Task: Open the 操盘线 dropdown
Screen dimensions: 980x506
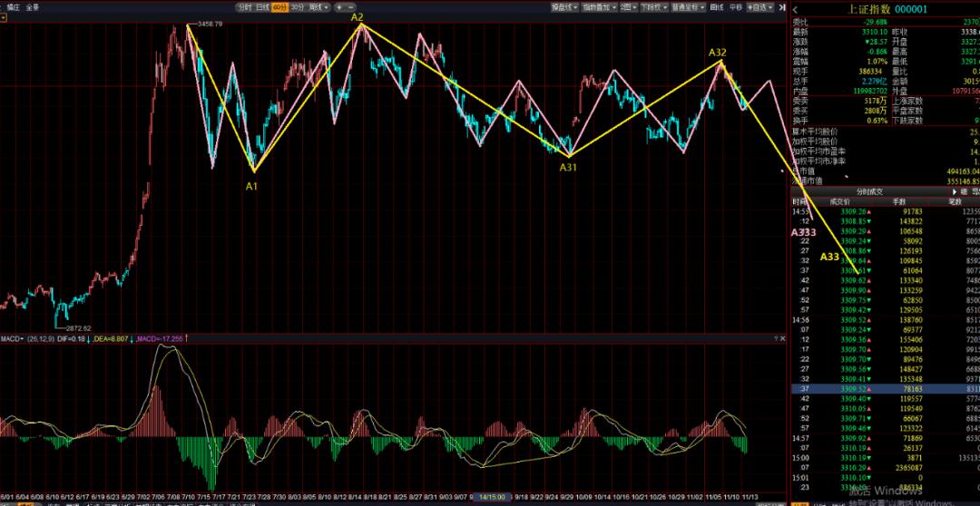Action: tap(566, 6)
